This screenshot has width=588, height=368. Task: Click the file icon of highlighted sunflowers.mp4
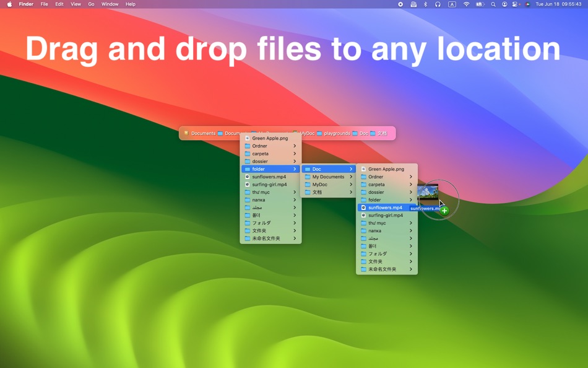[363, 208]
